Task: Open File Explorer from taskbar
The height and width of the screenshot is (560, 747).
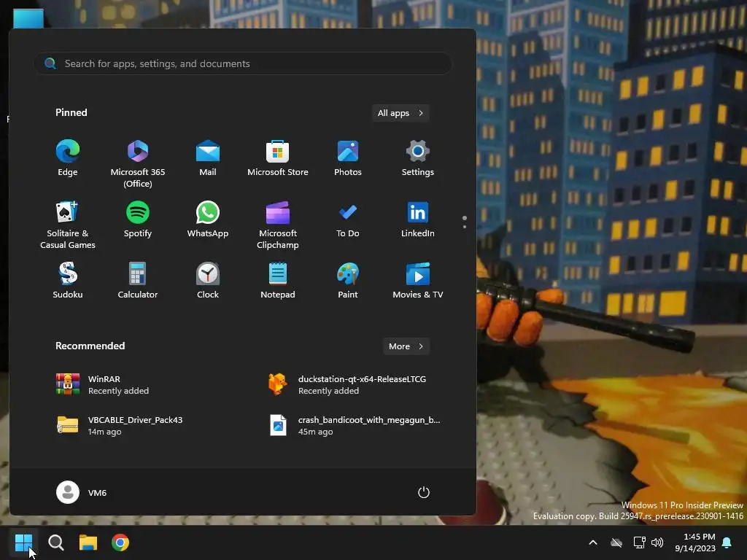Action: point(88,542)
